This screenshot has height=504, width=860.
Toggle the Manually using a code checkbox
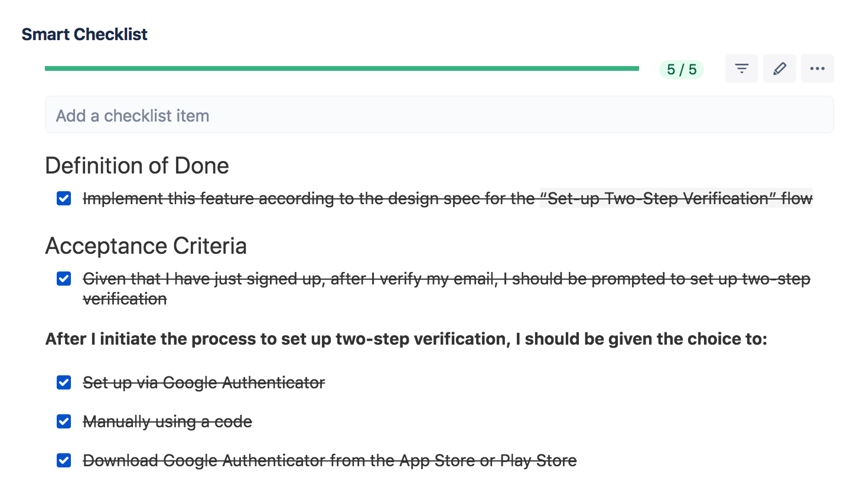(x=64, y=421)
